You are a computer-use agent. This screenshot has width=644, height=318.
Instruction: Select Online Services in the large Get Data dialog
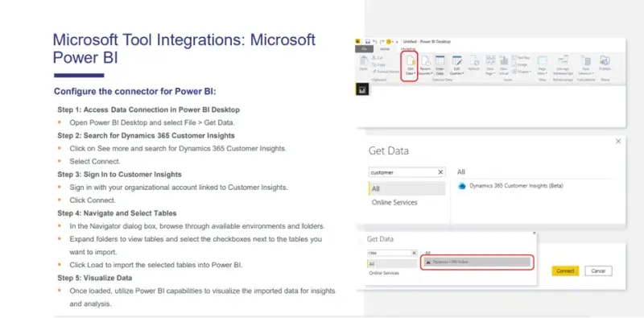click(394, 203)
